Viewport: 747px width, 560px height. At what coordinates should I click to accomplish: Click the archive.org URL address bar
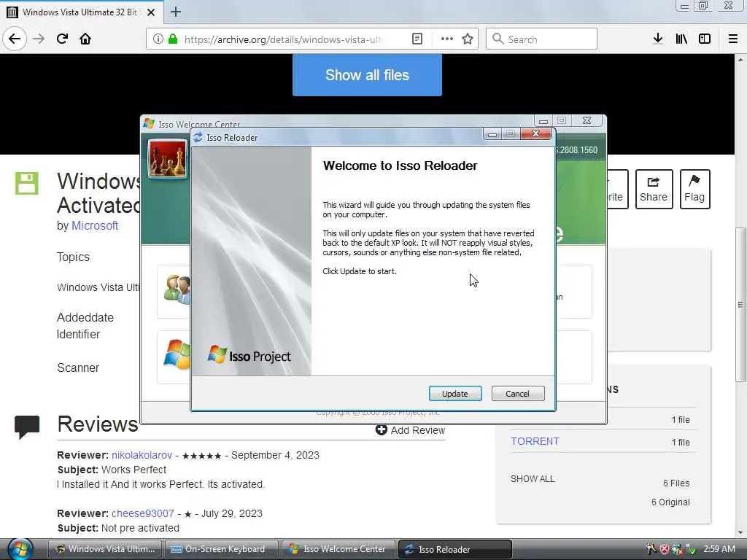pyautogui.click(x=284, y=39)
